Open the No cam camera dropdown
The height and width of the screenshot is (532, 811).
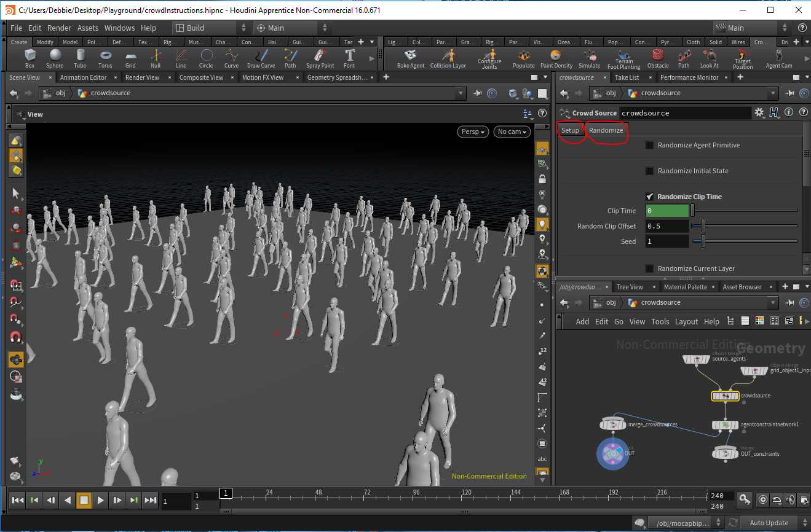(511, 131)
